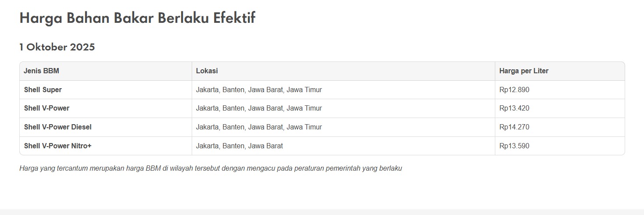644x215 pixels.
Task: Select the location text in the Shell V-Power row
Action: coord(259,108)
